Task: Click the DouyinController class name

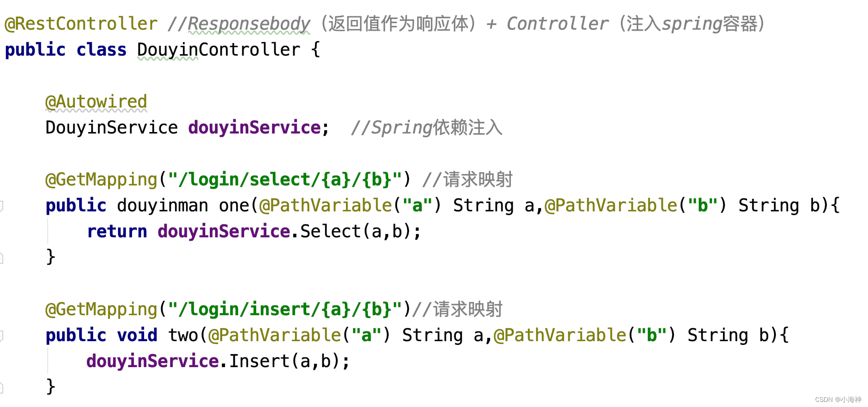Action: (x=219, y=50)
